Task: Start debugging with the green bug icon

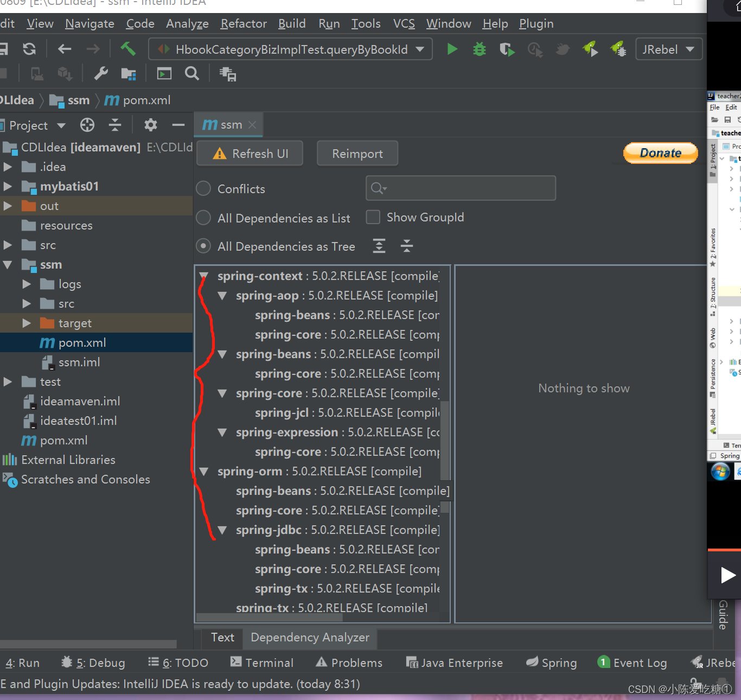Action: click(479, 49)
